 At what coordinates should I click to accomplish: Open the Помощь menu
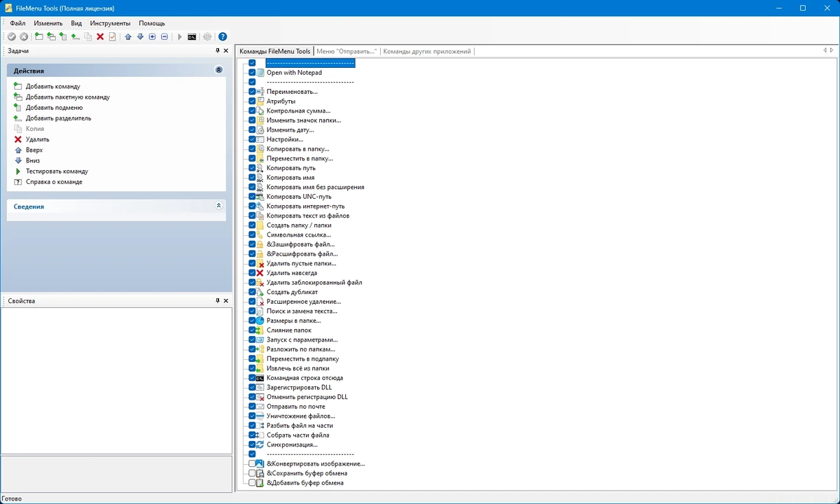[x=152, y=23]
